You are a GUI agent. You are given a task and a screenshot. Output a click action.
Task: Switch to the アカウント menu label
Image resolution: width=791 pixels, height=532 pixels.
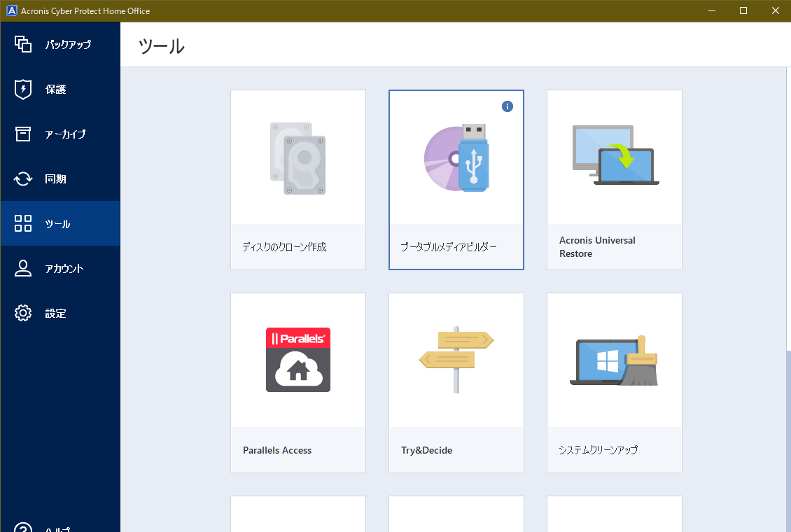click(x=64, y=268)
